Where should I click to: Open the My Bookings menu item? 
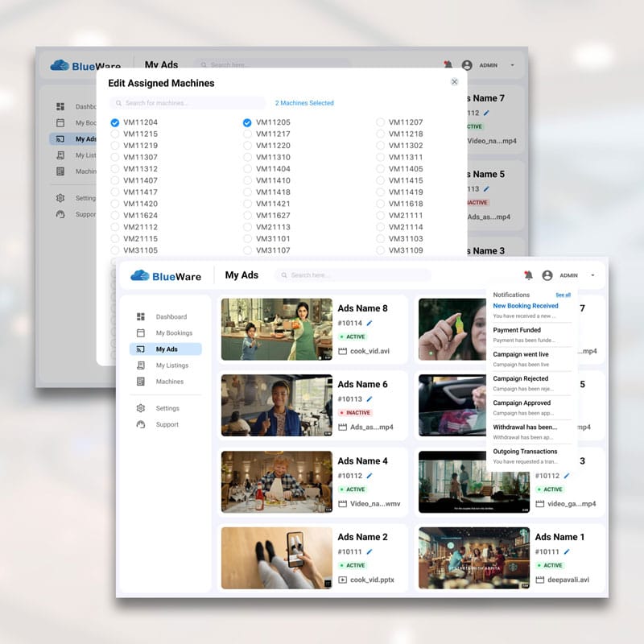tap(174, 333)
